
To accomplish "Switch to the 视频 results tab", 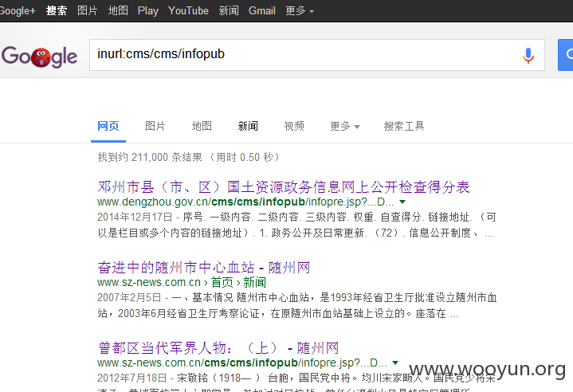I will [294, 126].
